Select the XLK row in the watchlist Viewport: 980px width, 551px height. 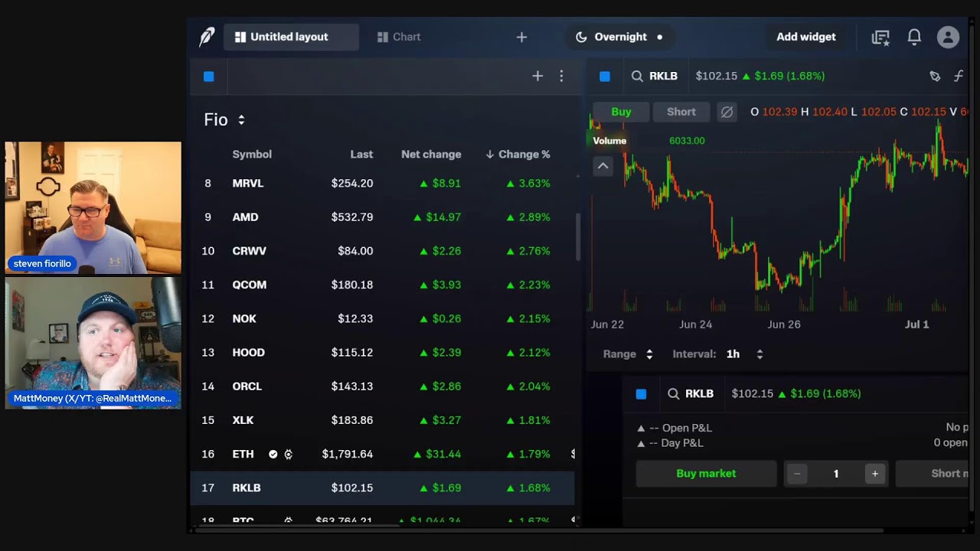(x=382, y=420)
